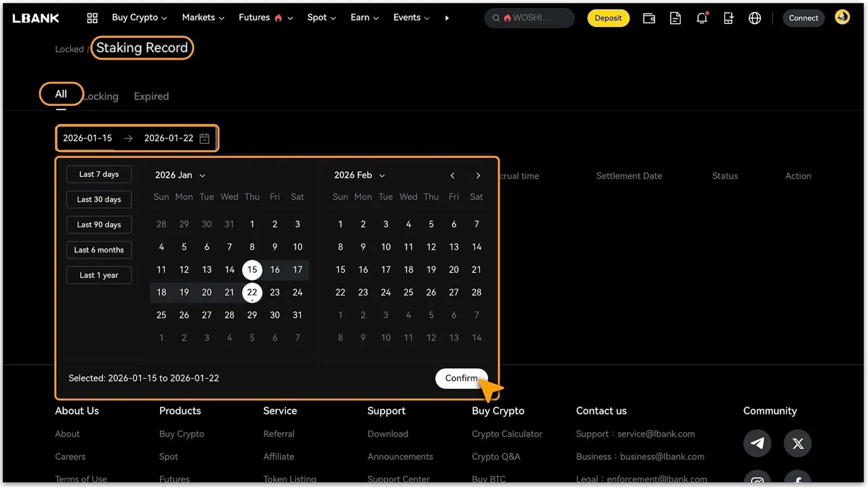Open the notifications bell
This screenshot has width=868, height=487.
pyautogui.click(x=702, y=18)
